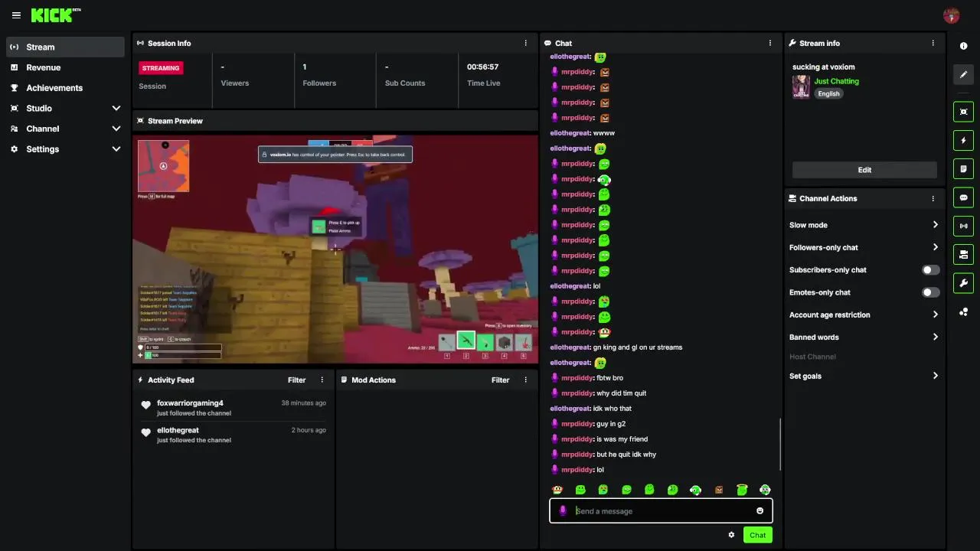Open emoji picker in message box

[759, 511]
